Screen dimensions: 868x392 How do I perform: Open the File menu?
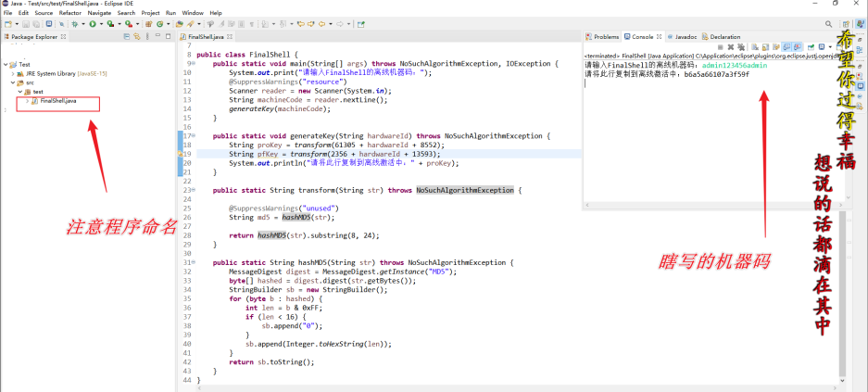(7, 12)
